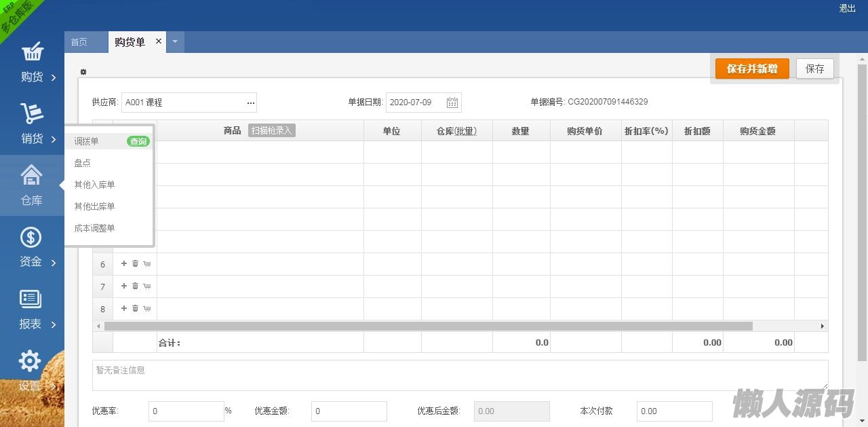This screenshot has height=427, width=868.
Task: Click the 优惠率 input field
Action: point(186,411)
